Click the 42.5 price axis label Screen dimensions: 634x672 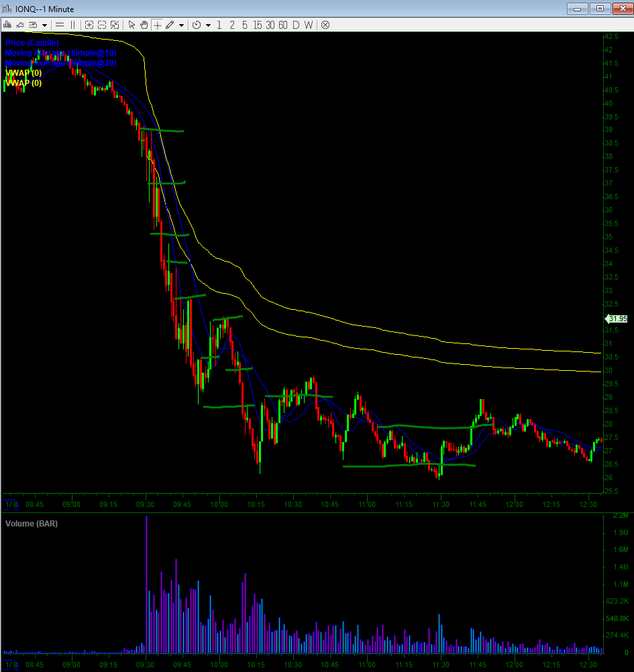[611, 36]
